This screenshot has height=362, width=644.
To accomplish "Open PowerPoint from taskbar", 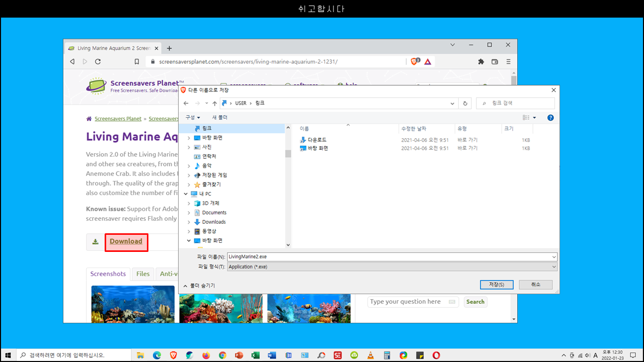I will 239,355.
